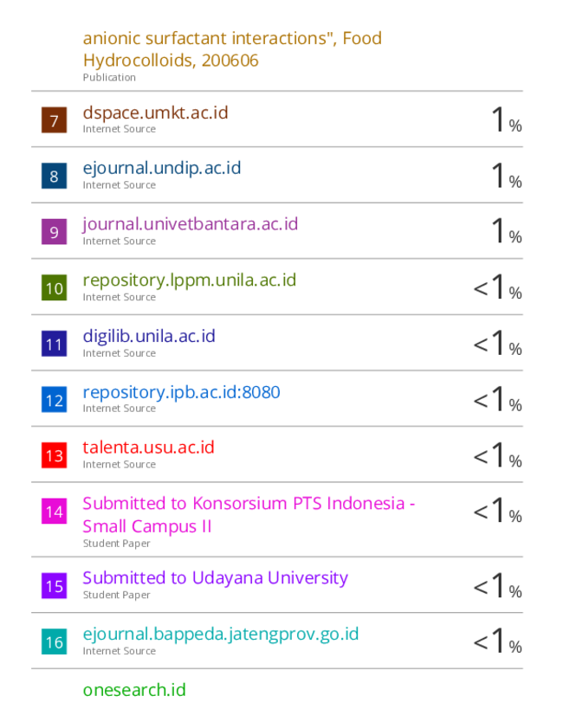563x728 pixels.
Task: Open repository.ipb.ac.id:8080 link
Action: (x=182, y=392)
